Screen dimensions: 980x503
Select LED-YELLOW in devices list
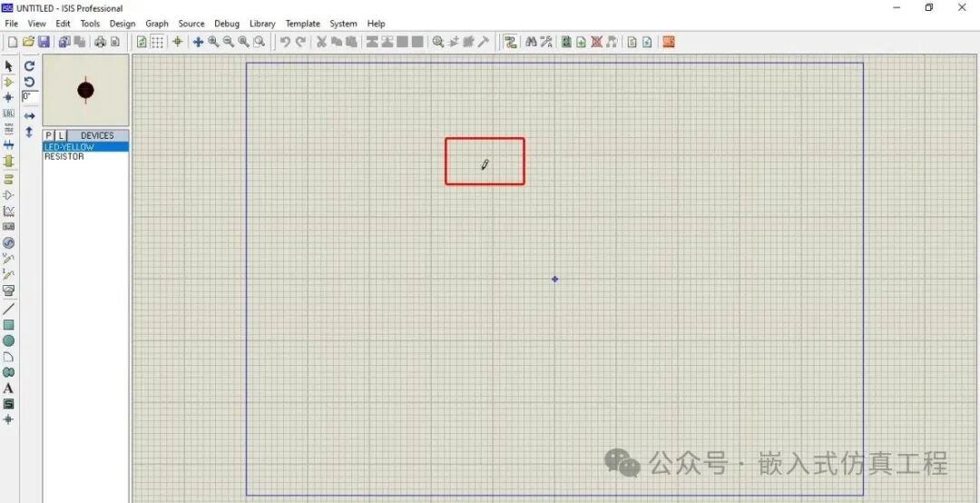click(x=85, y=147)
